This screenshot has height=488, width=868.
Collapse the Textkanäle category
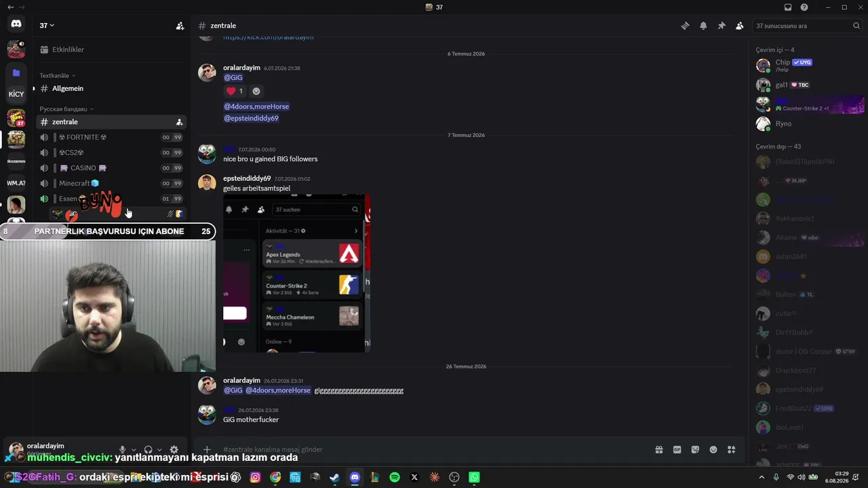pos(58,75)
